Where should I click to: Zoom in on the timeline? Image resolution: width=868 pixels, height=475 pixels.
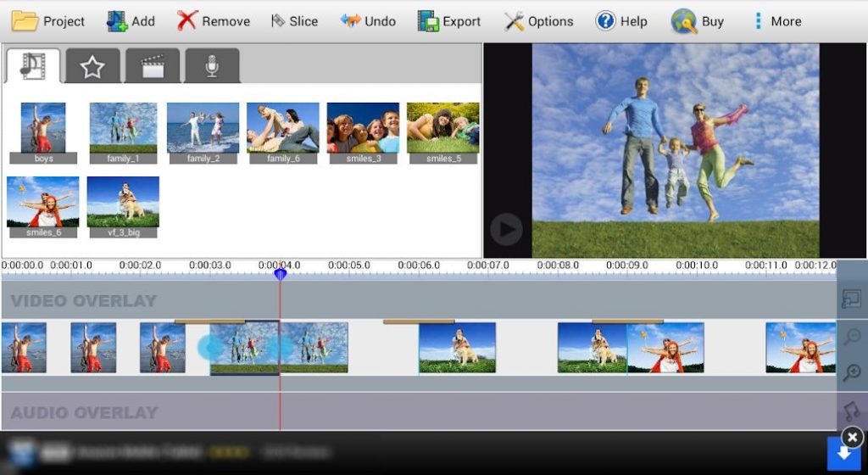tap(852, 372)
